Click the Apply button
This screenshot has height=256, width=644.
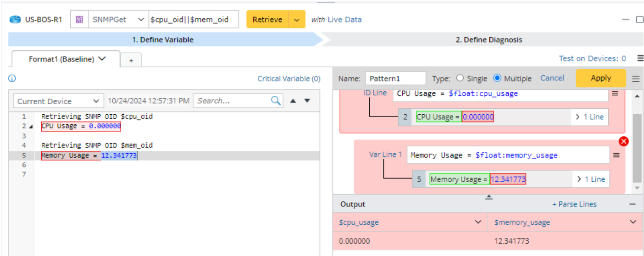(x=600, y=78)
